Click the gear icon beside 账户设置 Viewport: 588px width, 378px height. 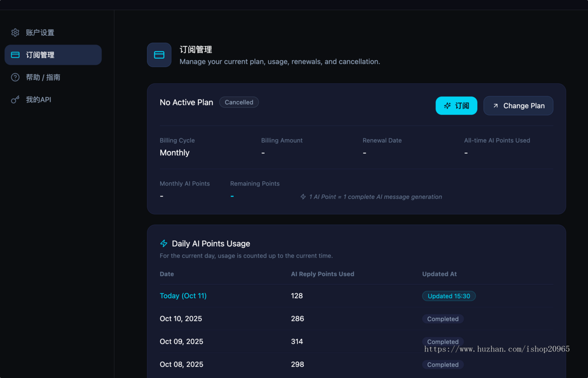(15, 33)
